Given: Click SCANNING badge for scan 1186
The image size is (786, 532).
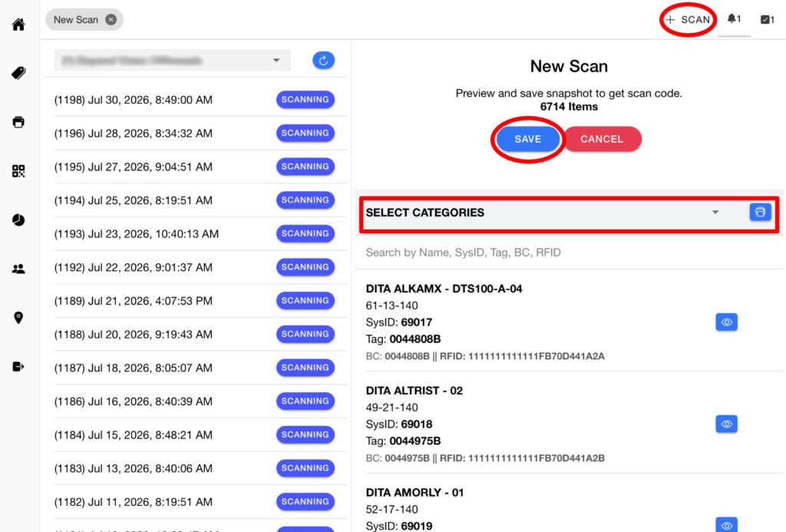Looking at the screenshot, I should tap(305, 401).
